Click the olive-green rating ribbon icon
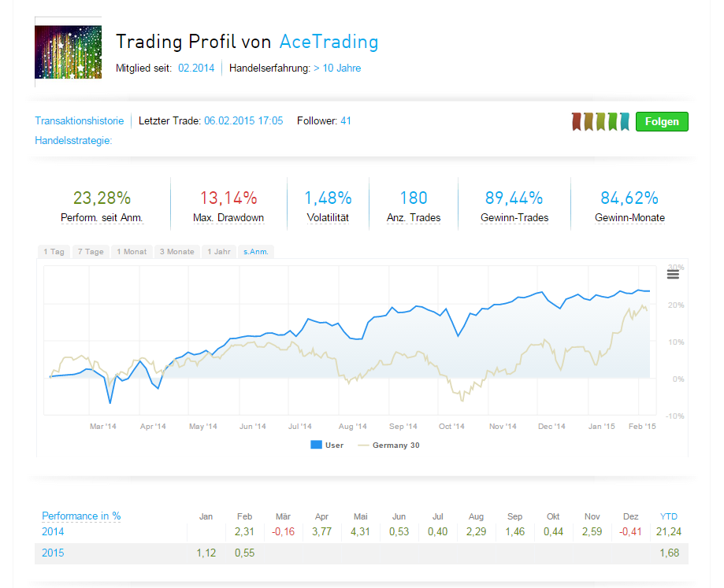 click(x=600, y=121)
